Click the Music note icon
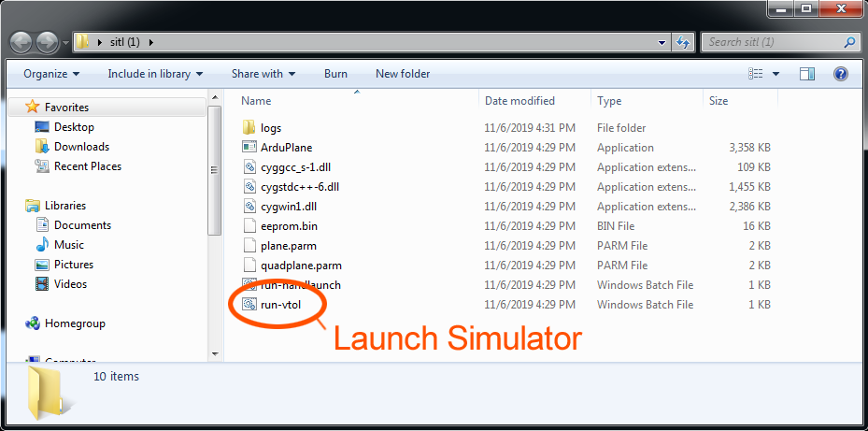The width and height of the screenshot is (868, 431). click(42, 245)
